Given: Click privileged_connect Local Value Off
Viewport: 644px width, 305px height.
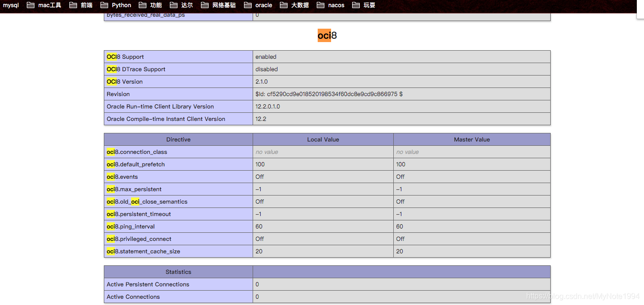Looking at the screenshot, I should [x=260, y=239].
